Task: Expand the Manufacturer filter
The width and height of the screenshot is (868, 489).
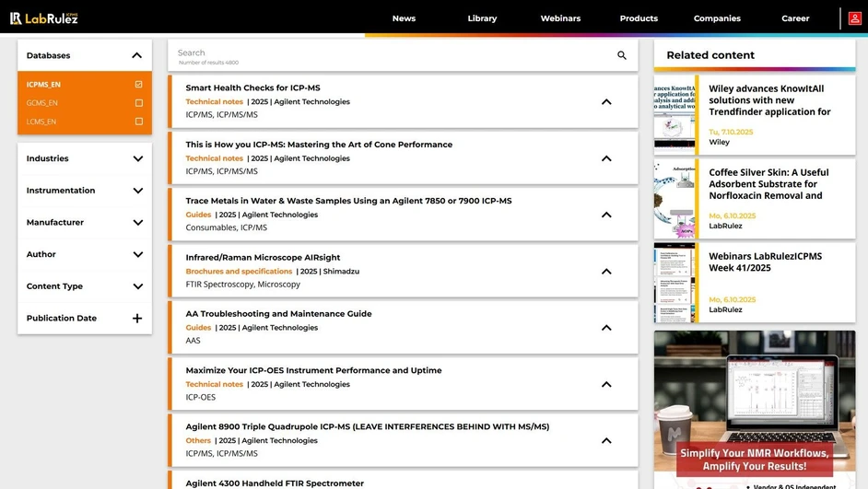Action: click(x=138, y=222)
